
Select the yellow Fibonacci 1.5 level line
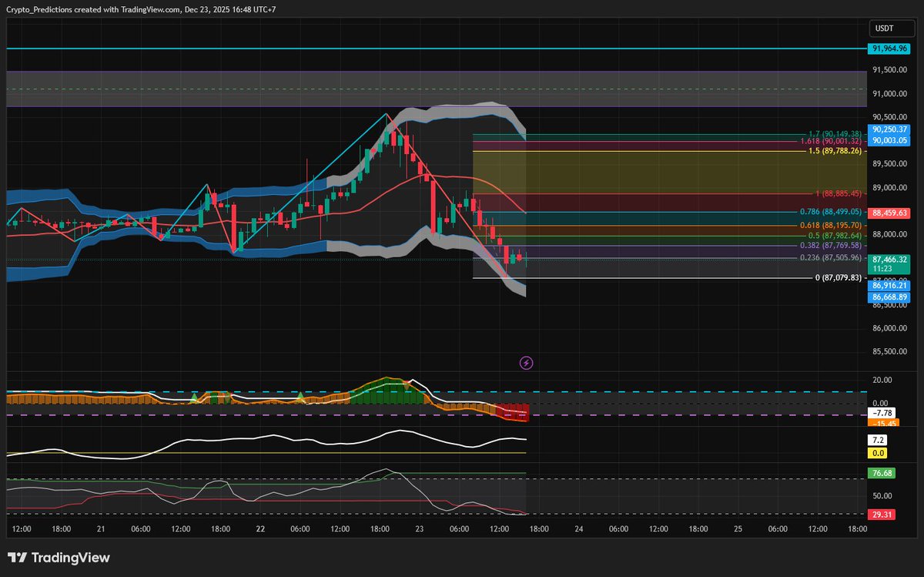[639, 152]
